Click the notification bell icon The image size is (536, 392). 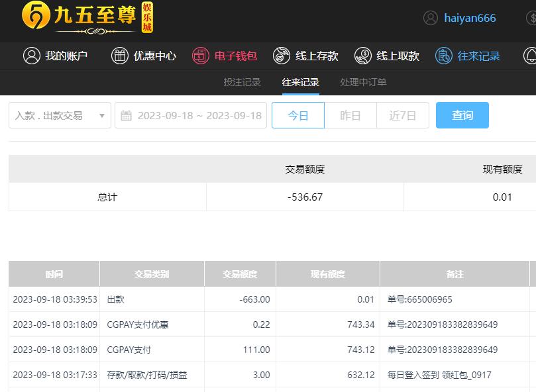point(531,56)
